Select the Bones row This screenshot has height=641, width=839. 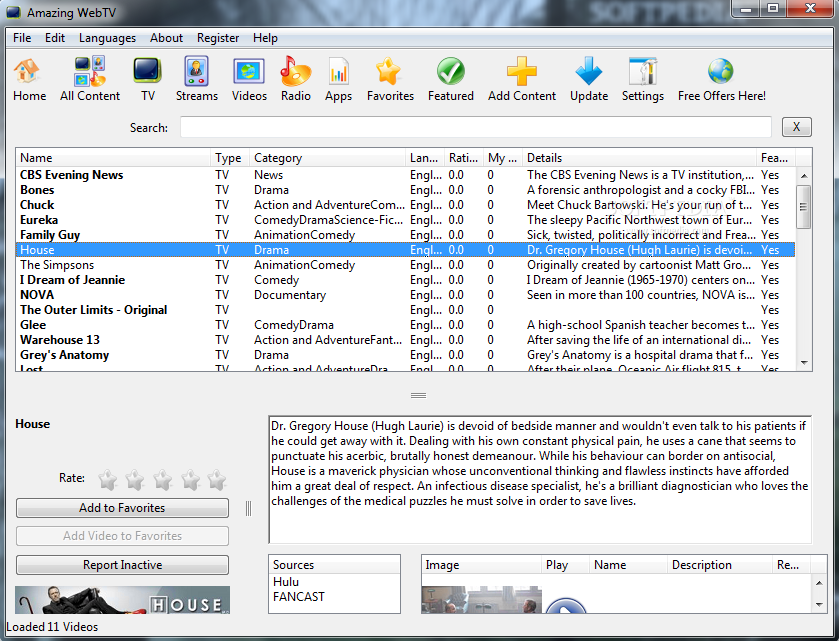pos(405,190)
